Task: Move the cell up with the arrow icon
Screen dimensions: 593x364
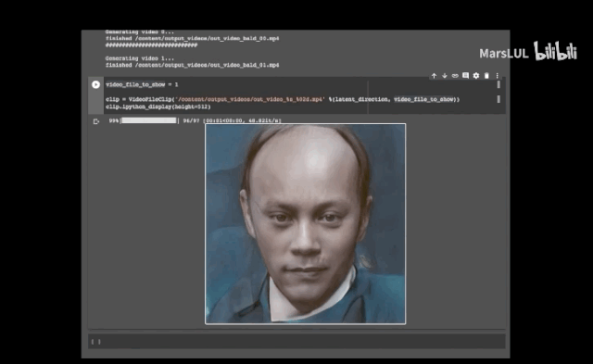Action: pyautogui.click(x=435, y=76)
